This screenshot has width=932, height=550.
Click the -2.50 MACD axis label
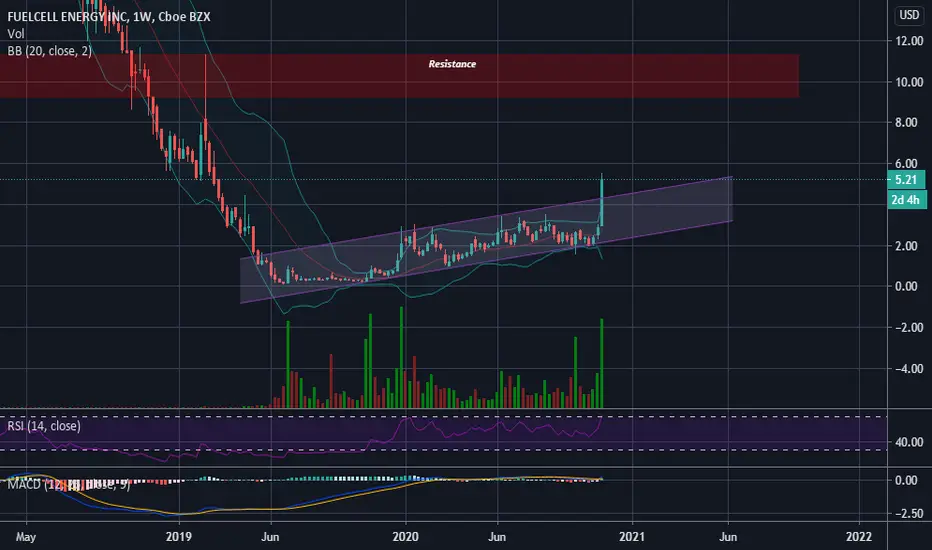point(909,513)
